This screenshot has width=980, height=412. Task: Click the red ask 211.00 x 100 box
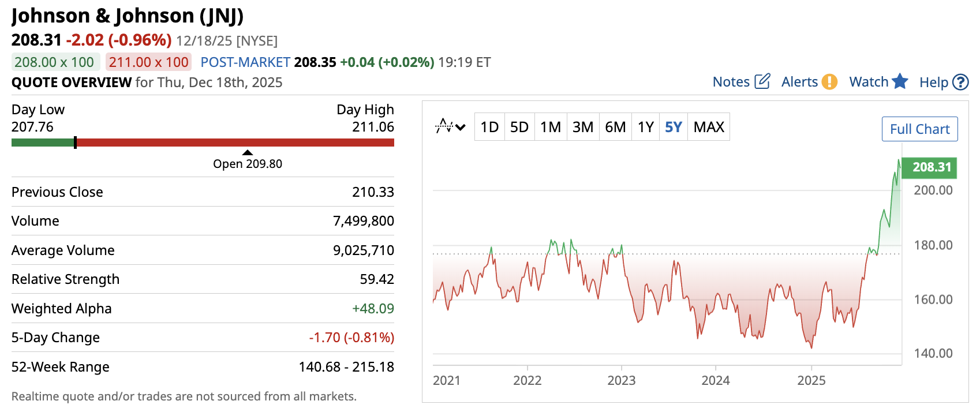(148, 62)
